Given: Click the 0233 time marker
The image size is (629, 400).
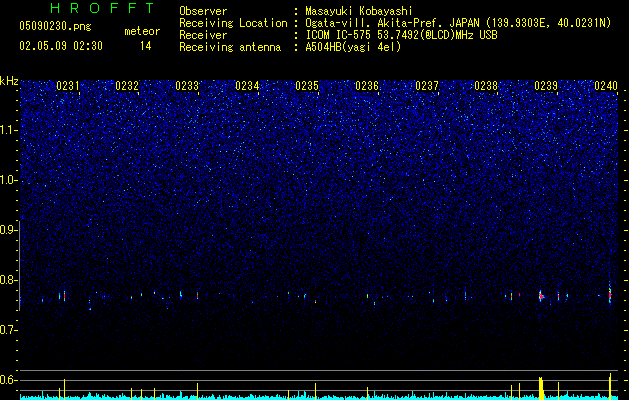Looking at the screenshot, I should (187, 86).
